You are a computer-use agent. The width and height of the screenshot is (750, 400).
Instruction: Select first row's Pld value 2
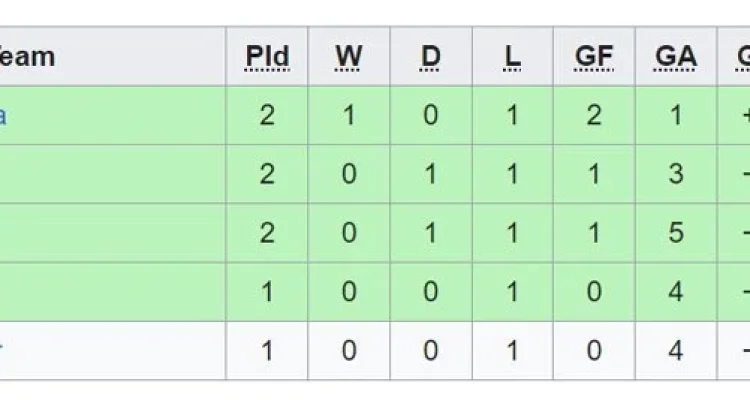[x=267, y=115]
